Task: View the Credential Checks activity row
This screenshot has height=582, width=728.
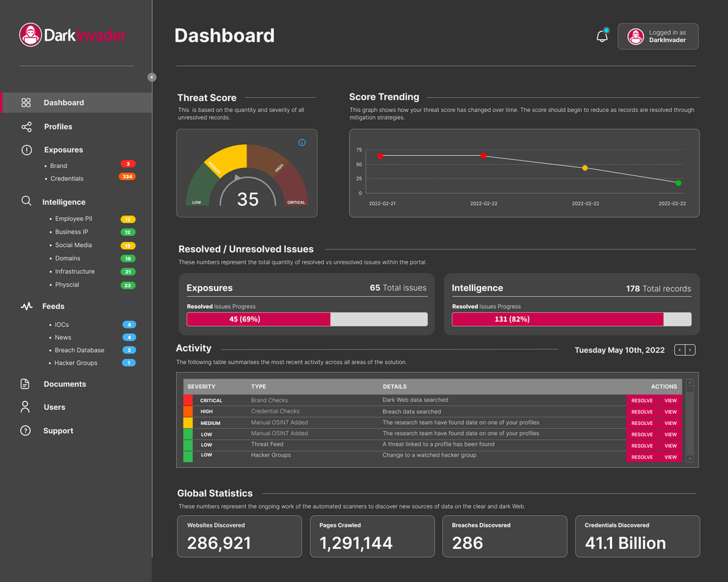Action: 670,411
